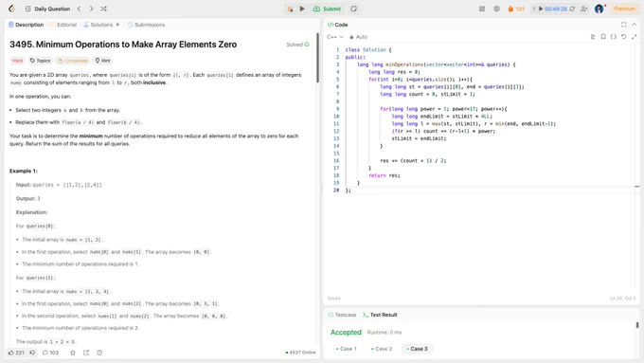Screen dimensions: 644x363
Task: Click the streak flame counter 131
Action: (516, 9)
